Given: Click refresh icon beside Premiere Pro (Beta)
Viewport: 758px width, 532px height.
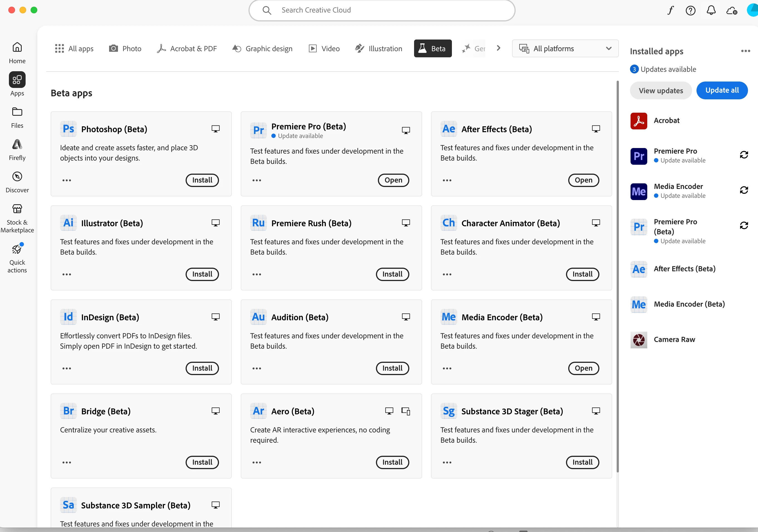Looking at the screenshot, I should (x=744, y=225).
